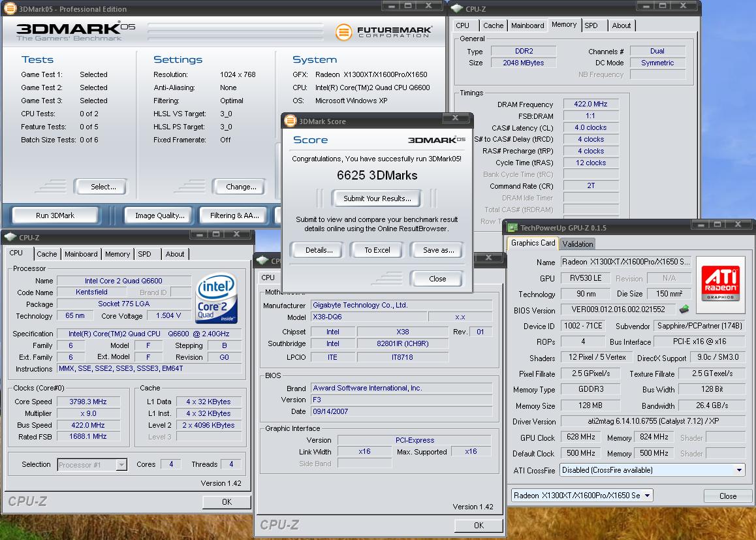Viewport: 756px width, 540px height.
Task: Click the 3DMark Score dialog title icon
Action: coord(291,121)
